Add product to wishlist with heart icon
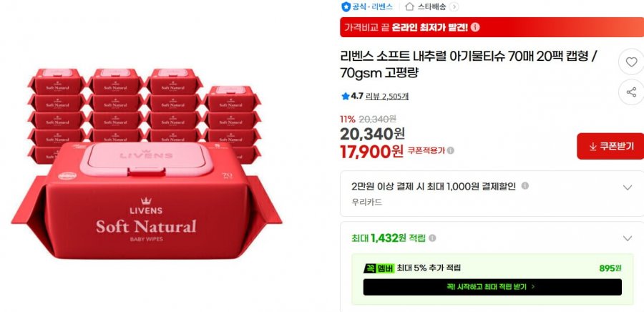The height and width of the screenshot is (312, 644). click(631, 62)
